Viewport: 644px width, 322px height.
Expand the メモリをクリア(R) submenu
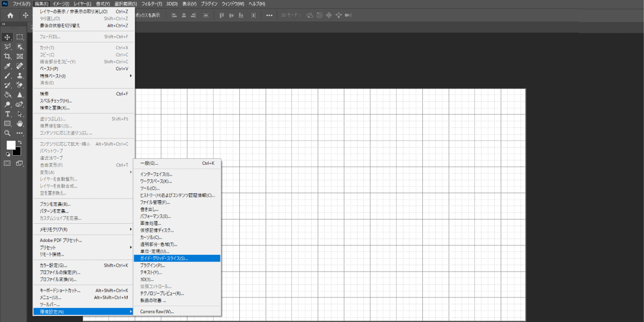84,229
